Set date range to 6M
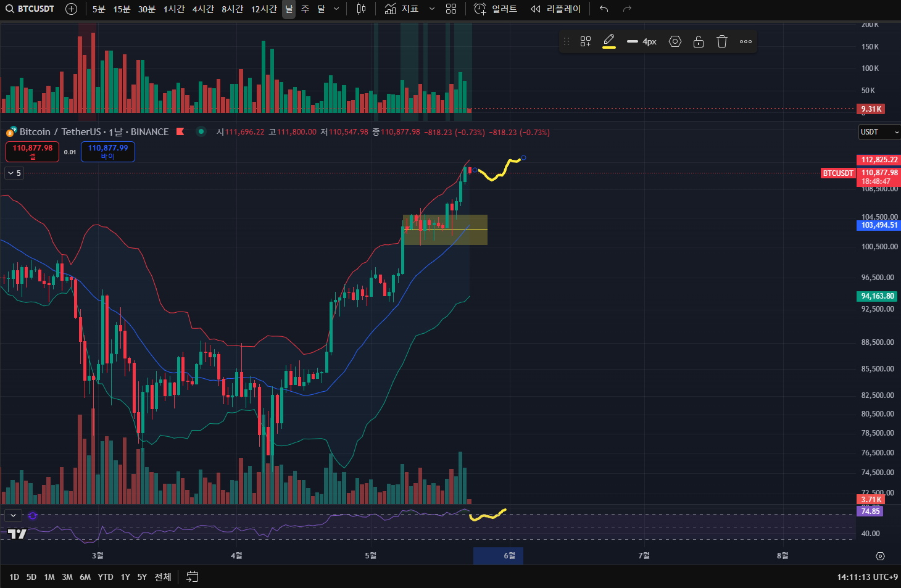 [x=85, y=577]
